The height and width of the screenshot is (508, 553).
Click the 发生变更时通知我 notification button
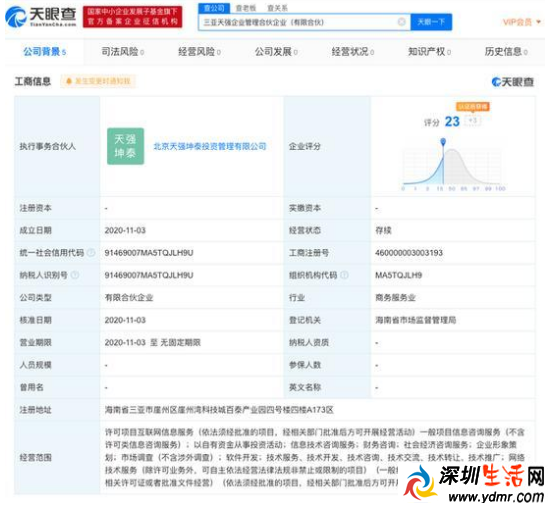[x=98, y=81]
